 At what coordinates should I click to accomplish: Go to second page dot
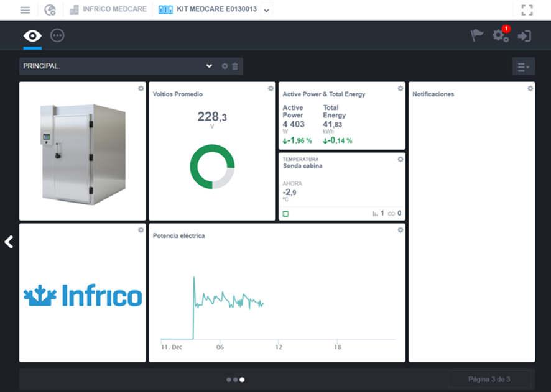point(235,380)
